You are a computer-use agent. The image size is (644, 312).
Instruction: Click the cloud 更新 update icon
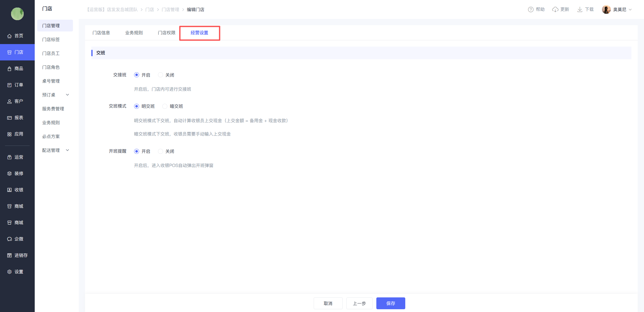click(555, 10)
